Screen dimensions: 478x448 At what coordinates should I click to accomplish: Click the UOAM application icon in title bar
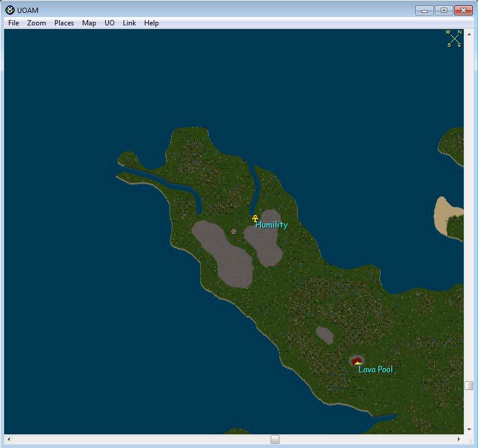tap(9, 10)
